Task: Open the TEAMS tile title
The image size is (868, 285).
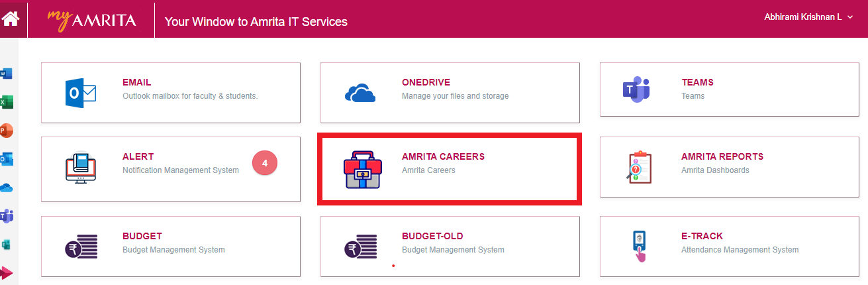Action: [697, 83]
